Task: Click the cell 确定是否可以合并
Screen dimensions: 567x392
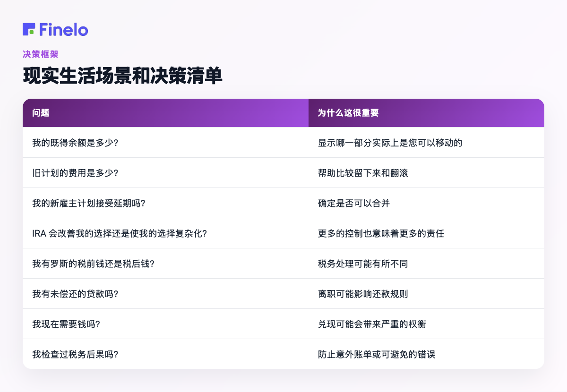Action: (426, 203)
